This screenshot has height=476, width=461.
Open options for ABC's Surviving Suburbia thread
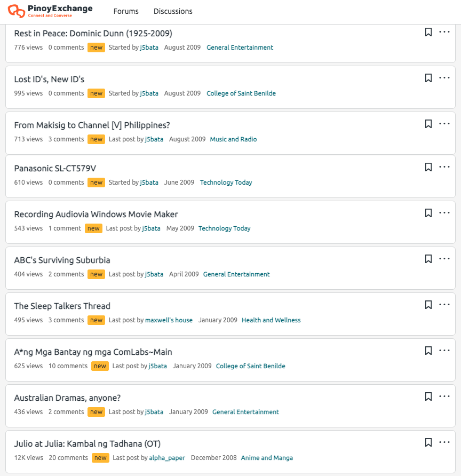pyautogui.click(x=444, y=259)
